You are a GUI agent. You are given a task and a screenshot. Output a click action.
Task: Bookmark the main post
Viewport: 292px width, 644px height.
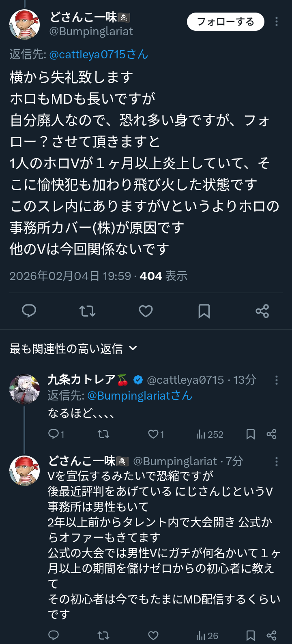click(204, 311)
